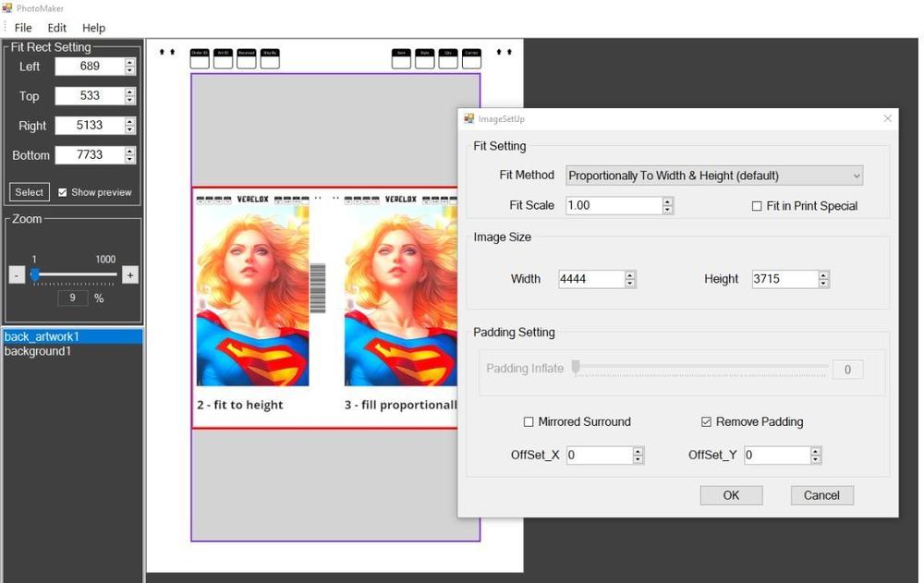Open the File menu
Image resolution: width=924 pixels, height=583 pixels.
23,28
